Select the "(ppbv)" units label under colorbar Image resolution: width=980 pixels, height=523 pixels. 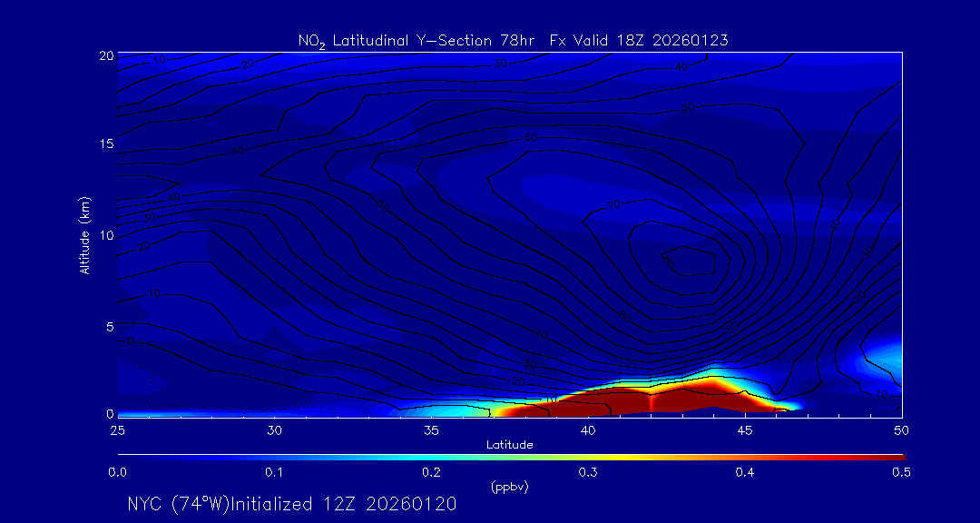point(509,487)
